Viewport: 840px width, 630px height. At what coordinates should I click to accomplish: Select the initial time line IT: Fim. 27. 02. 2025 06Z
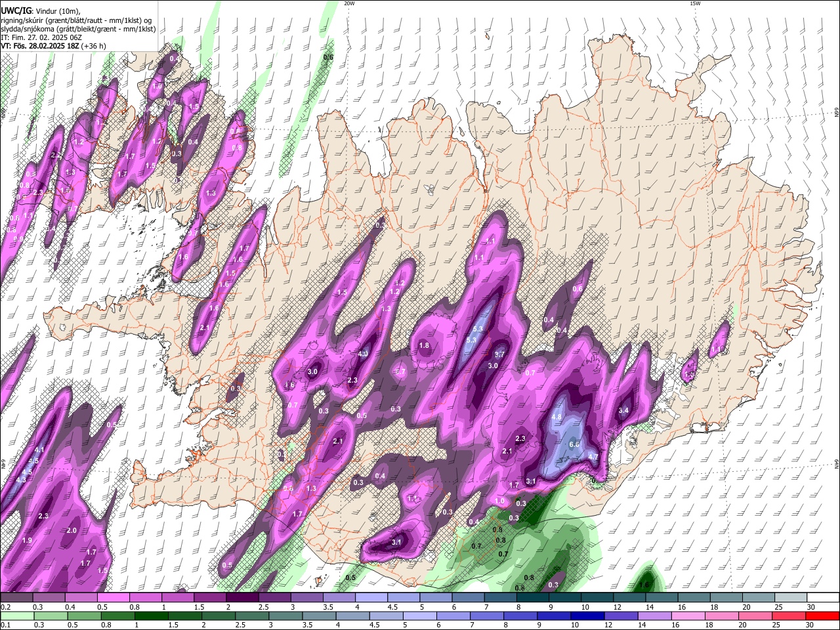pos(41,37)
